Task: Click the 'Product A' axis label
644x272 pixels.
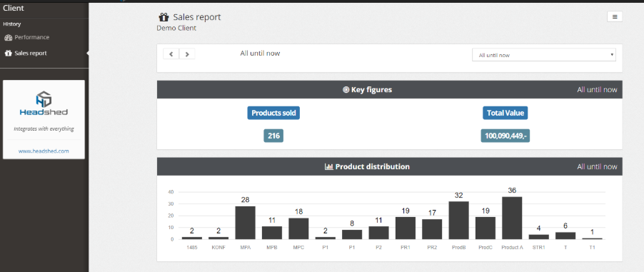Action: pyautogui.click(x=512, y=248)
